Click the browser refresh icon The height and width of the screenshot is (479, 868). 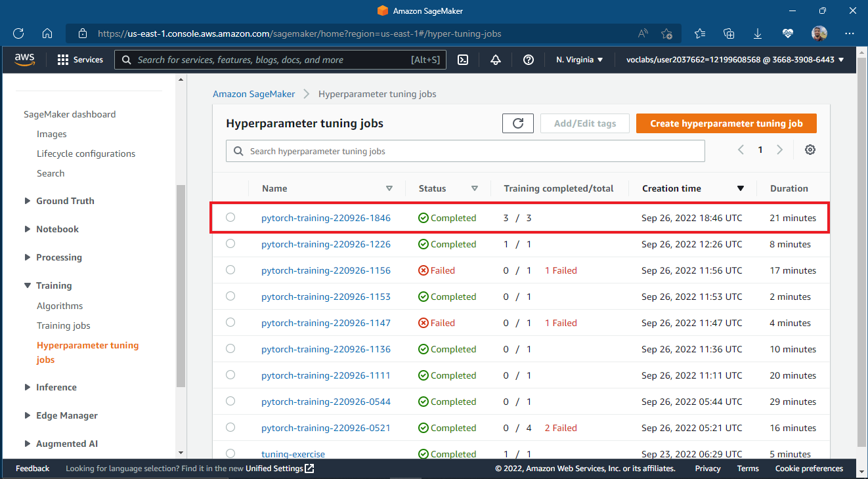click(x=18, y=33)
